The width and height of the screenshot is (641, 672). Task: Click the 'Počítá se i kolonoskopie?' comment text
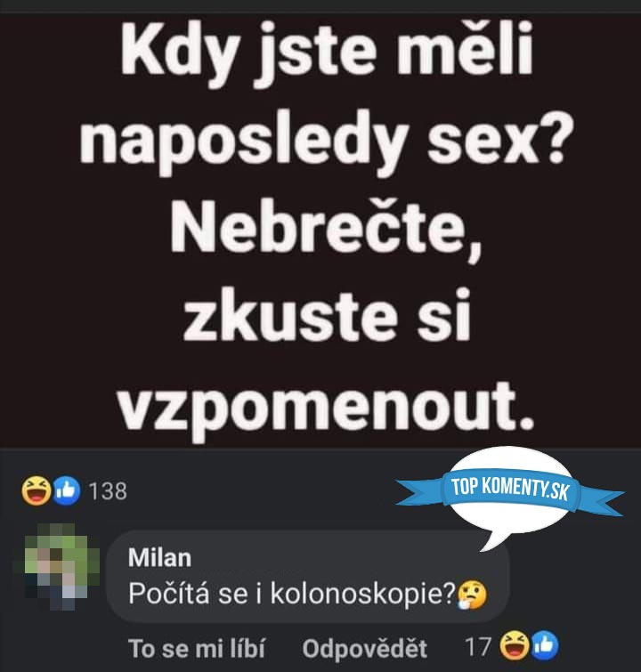[291, 595]
